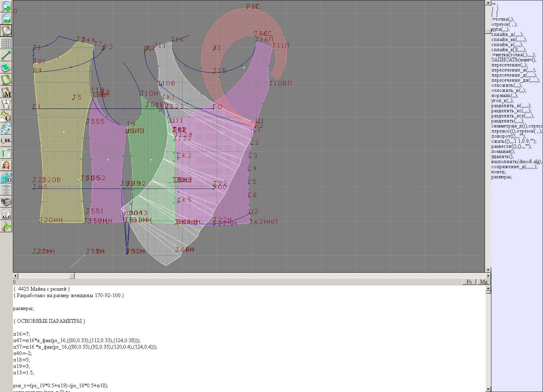Click the zoom in magnifier icon

6,6
